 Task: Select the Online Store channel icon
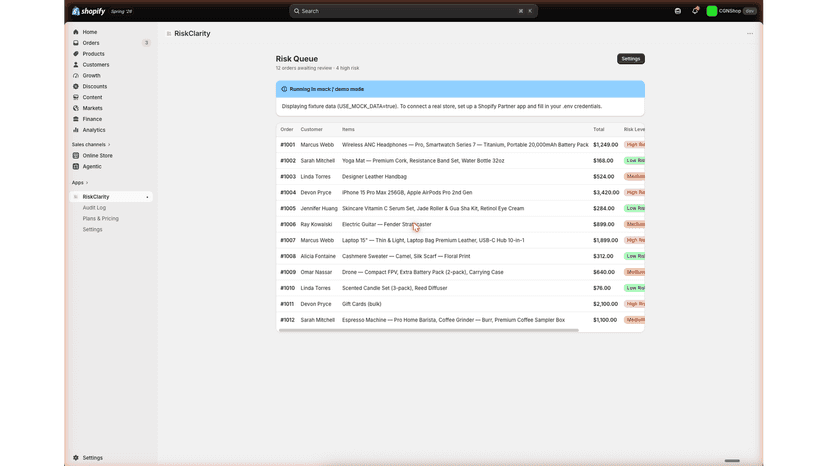point(76,155)
